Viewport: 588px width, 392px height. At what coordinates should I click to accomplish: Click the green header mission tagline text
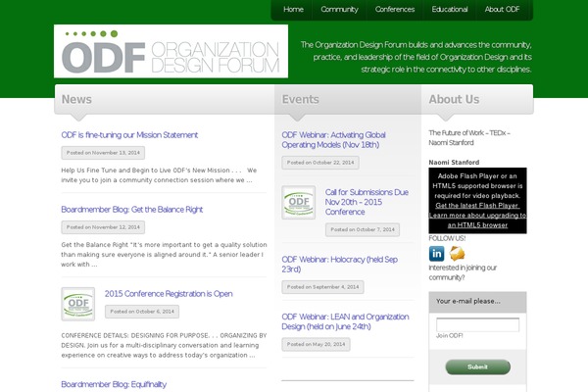[x=416, y=57]
